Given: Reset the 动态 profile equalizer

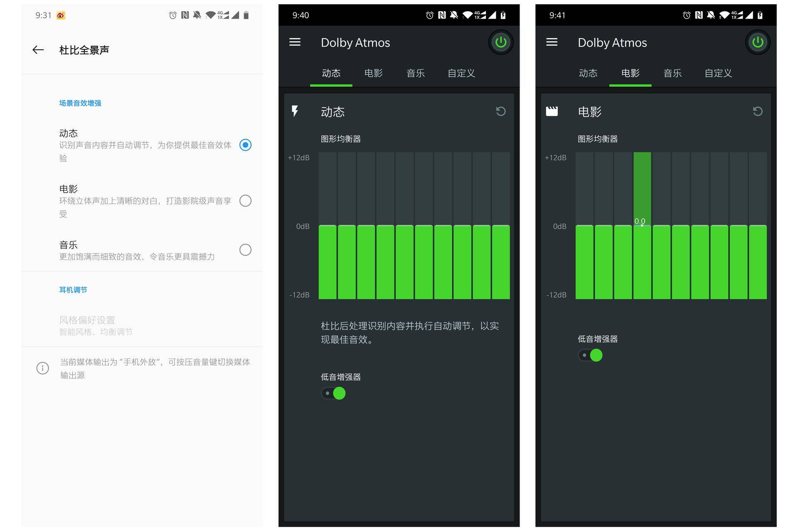Looking at the screenshot, I should [x=500, y=111].
